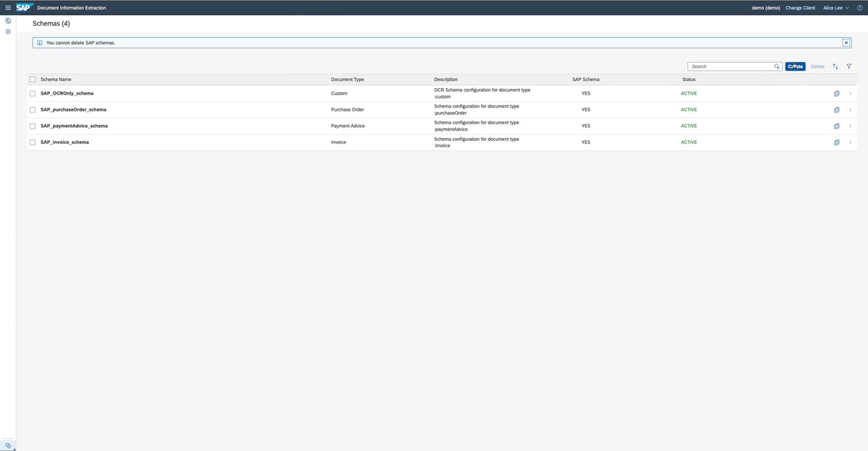Open details chevron for SAP_OCROnly_schema
Screen dimensions: 868x451
coord(849,92)
